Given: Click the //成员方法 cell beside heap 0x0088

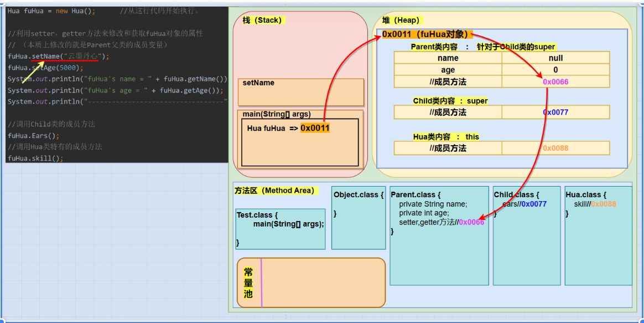Looking at the screenshot, I should tap(448, 148).
